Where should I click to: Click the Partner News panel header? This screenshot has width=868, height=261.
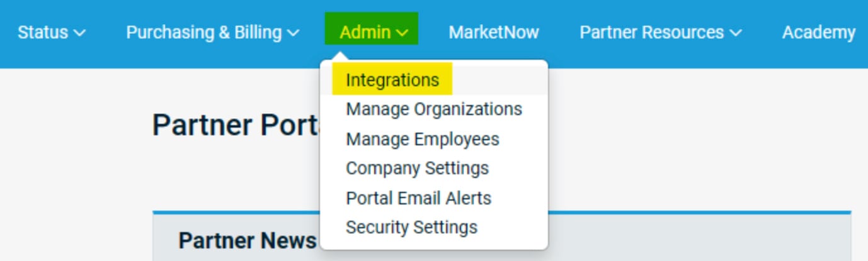click(247, 240)
